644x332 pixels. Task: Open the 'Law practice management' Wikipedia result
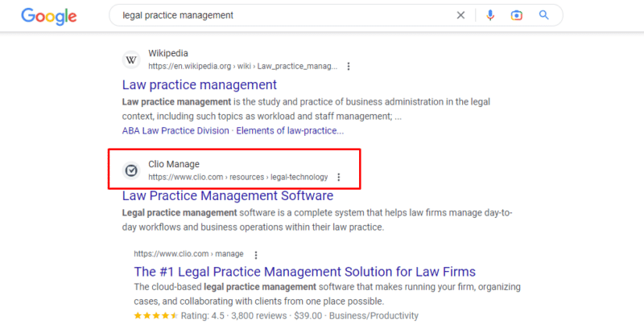click(200, 84)
